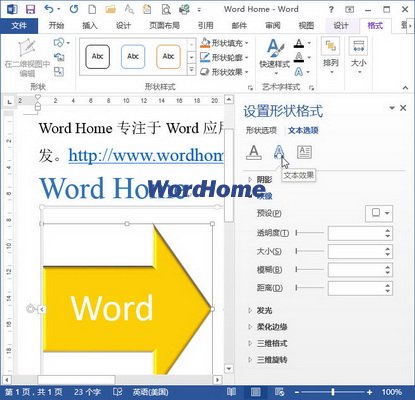This screenshot has width=415, height=400.
Task: Select the yellow Word arrow shape
Action: [x=127, y=299]
